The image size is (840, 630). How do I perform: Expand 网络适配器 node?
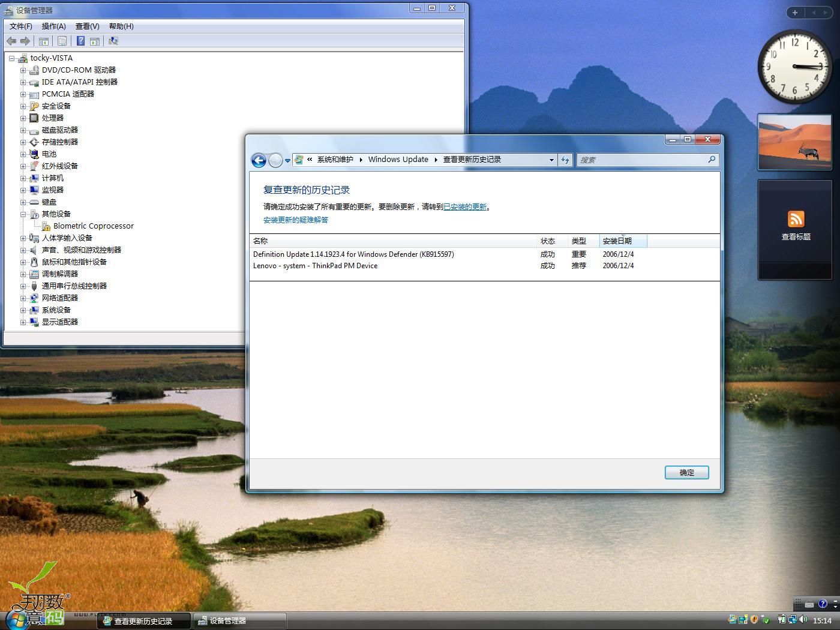click(x=23, y=298)
